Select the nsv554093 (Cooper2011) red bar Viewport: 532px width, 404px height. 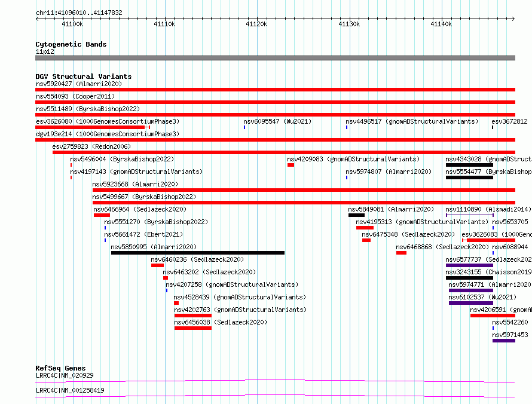coord(275,102)
